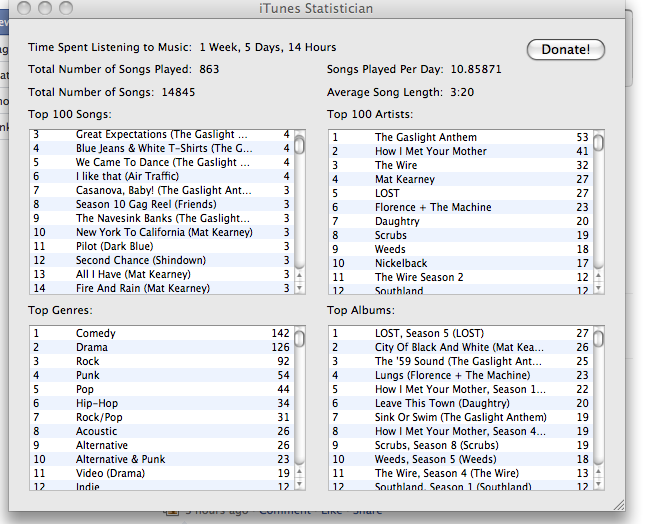Click the scroll up arrow in Top Genres list

coord(300,472)
